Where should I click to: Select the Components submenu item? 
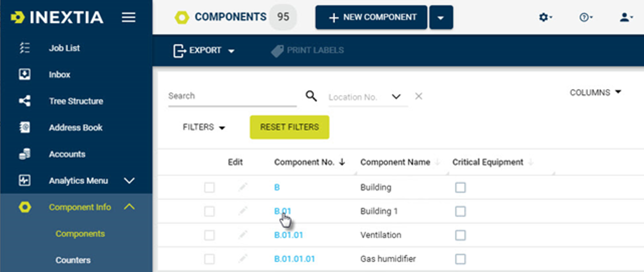[80, 234]
